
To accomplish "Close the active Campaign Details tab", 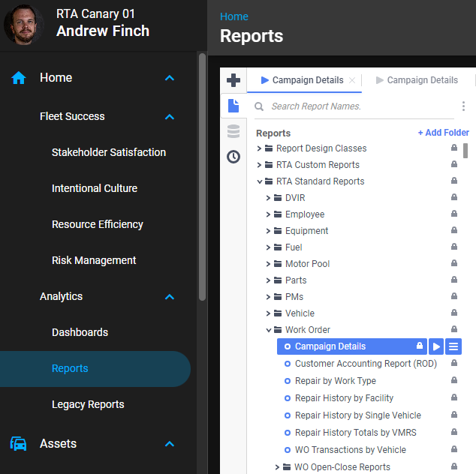I will click(353, 80).
